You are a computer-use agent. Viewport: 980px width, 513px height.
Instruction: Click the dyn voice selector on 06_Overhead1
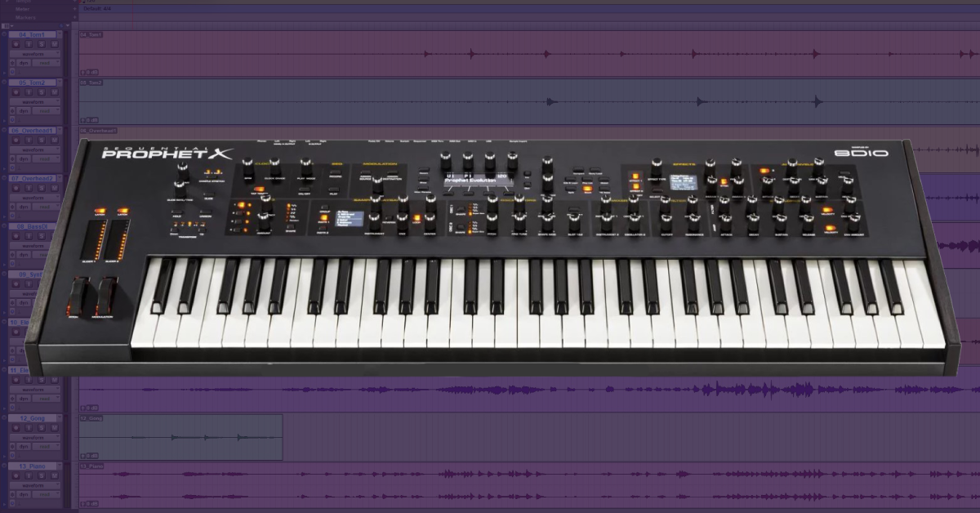point(23,158)
